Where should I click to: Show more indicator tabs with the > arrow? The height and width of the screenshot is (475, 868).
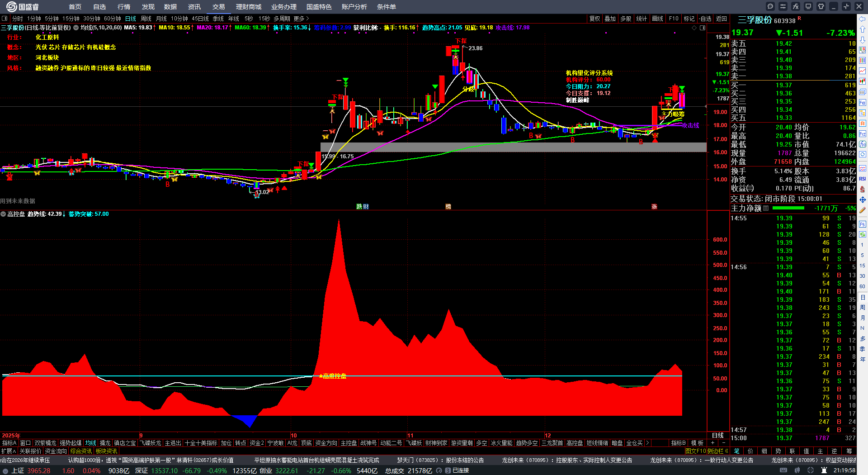click(x=647, y=443)
